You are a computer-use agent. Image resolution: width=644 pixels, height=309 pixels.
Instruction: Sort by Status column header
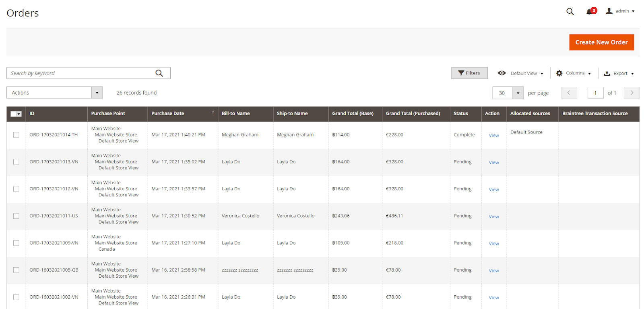pos(461,113)
